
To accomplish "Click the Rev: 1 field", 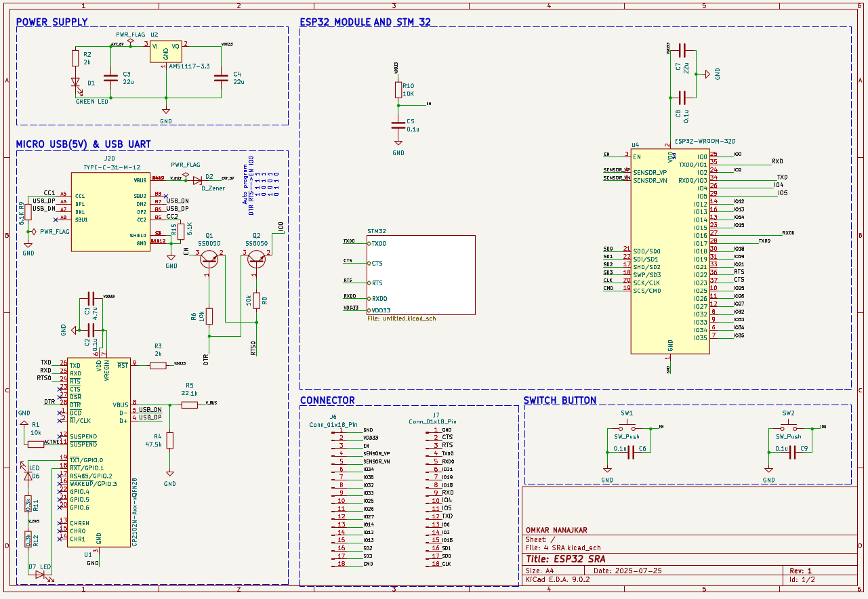I will (x=800, y=571).
